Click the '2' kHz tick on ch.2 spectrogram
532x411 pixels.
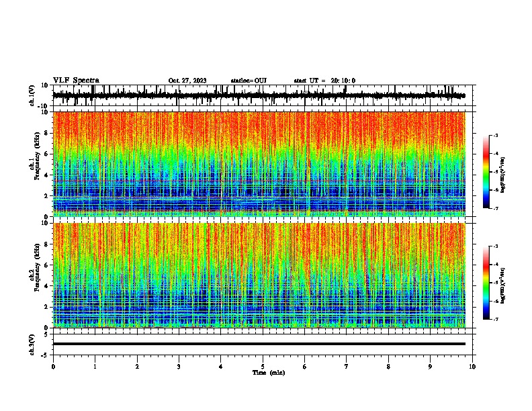(46, 307)
